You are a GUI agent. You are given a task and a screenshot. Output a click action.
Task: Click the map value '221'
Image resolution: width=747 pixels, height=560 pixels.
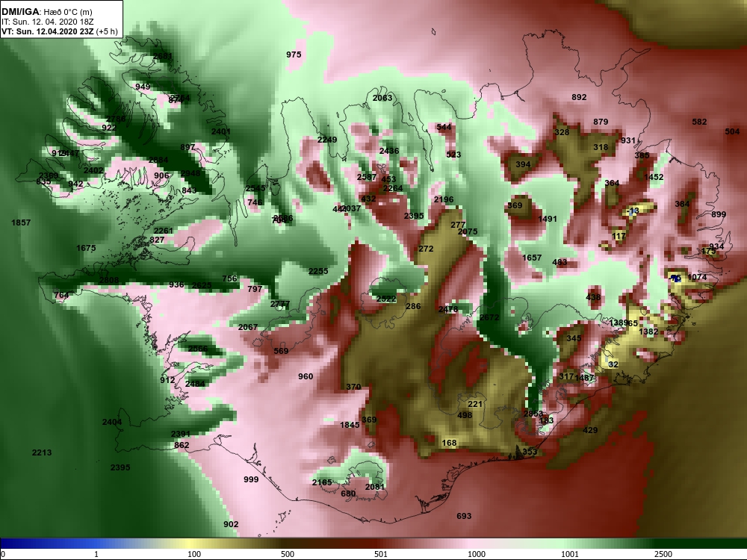pos(475,404)
